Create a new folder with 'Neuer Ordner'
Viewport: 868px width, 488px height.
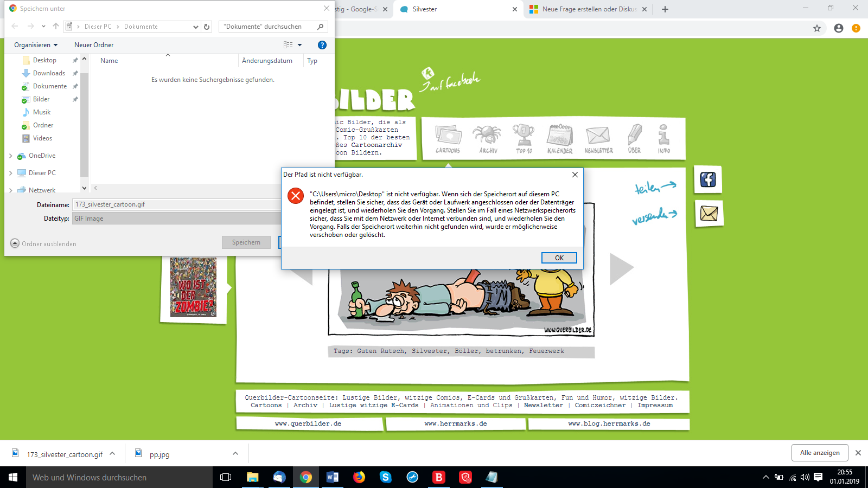94,45
